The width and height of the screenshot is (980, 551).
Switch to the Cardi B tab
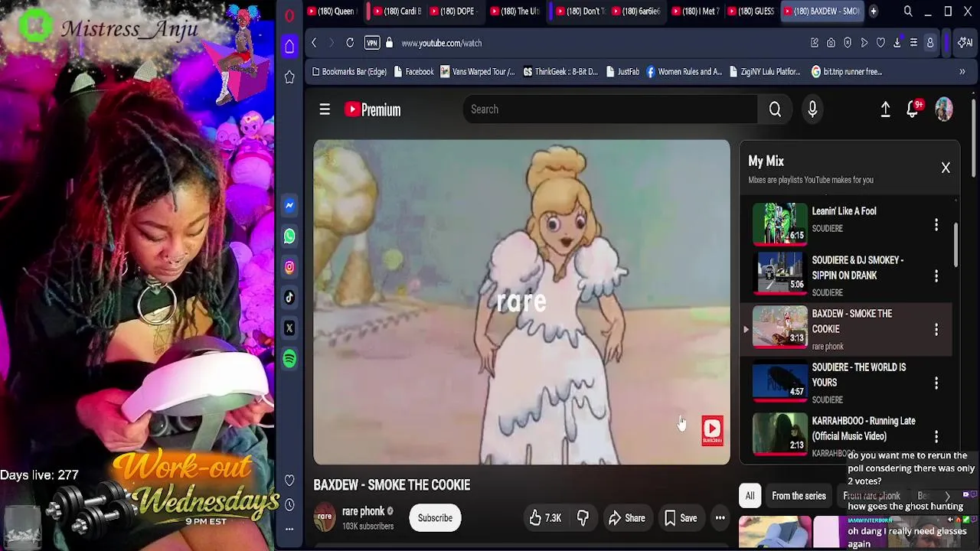click(396, 11)
